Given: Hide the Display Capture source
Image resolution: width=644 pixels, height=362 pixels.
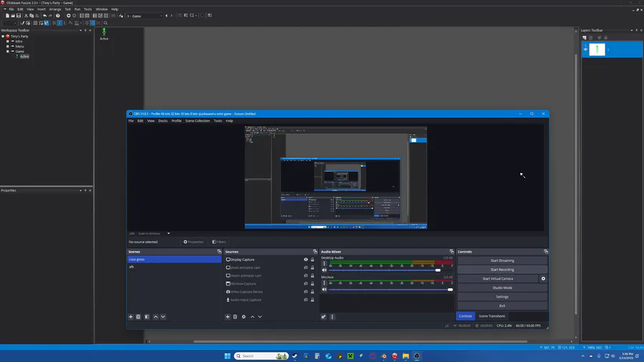Looking at the screenshot, I should 306,260.
